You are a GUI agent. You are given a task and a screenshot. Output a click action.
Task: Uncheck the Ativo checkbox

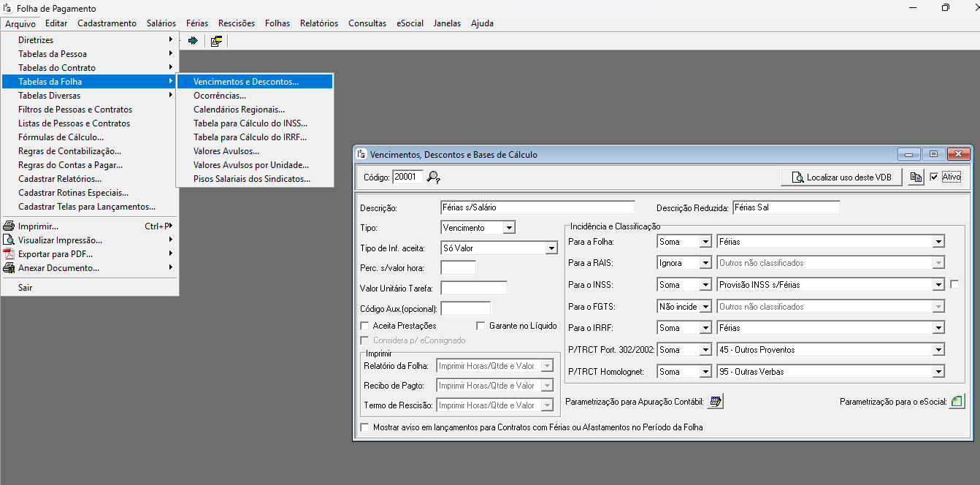click(934, 177)
